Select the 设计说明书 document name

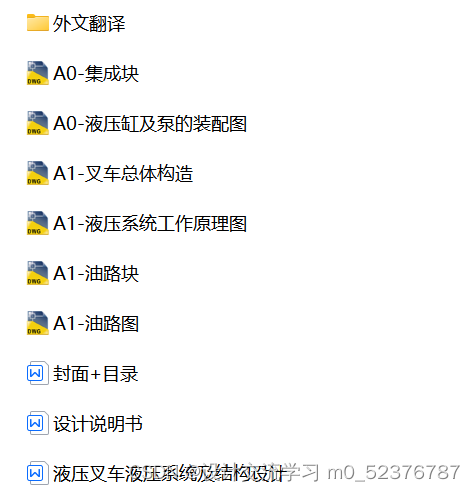click(98, 423)
